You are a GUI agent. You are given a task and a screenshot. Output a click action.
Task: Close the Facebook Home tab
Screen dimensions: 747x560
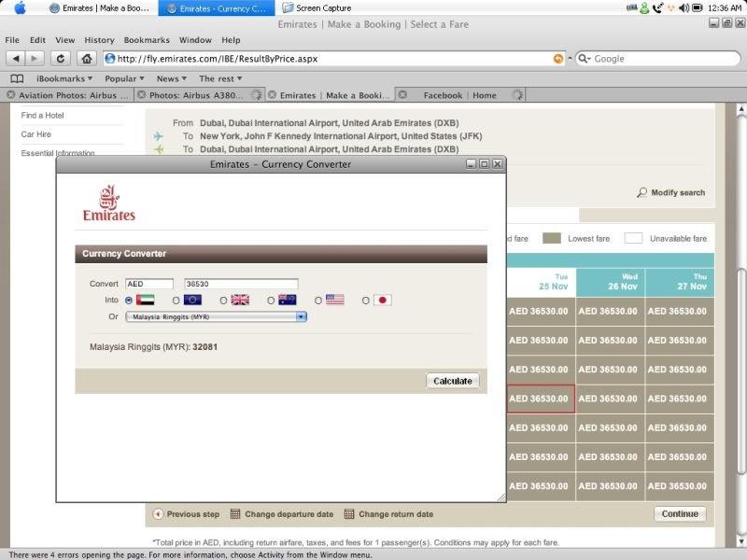(402, 95)
